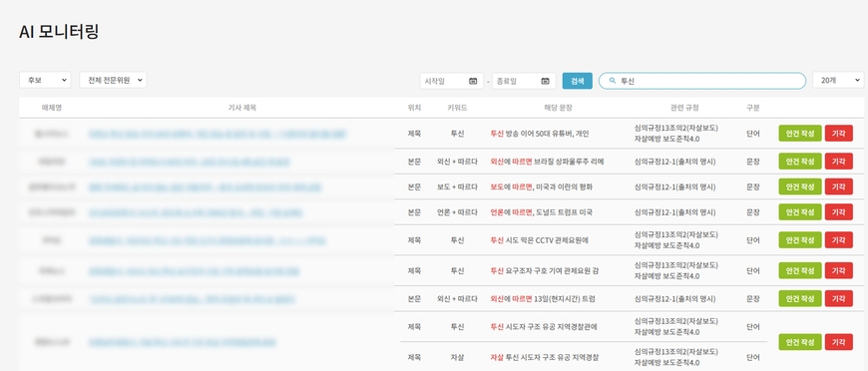Click 안건 작성 for CCTV 관제요원에 row

800,240
